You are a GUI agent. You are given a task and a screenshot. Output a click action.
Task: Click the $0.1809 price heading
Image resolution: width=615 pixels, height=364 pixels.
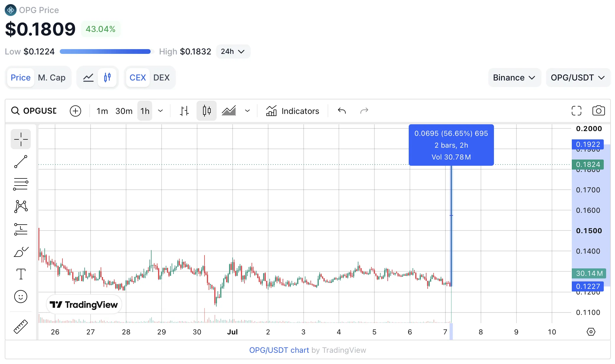(x=40, y=29)
